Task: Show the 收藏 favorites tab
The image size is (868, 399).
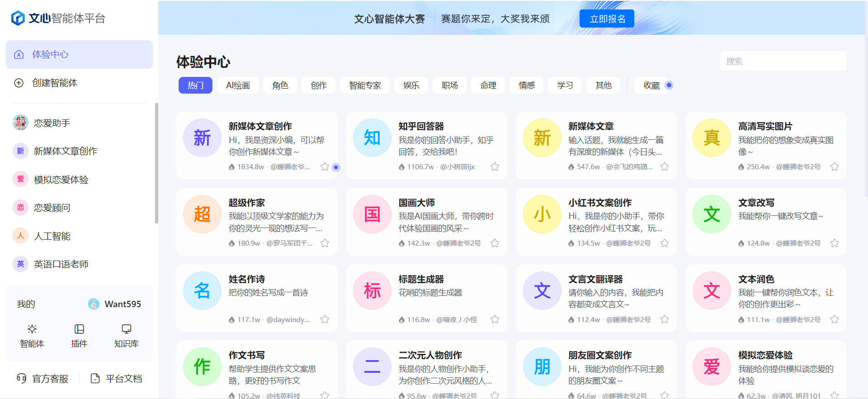Action: (x=651, y=85)
